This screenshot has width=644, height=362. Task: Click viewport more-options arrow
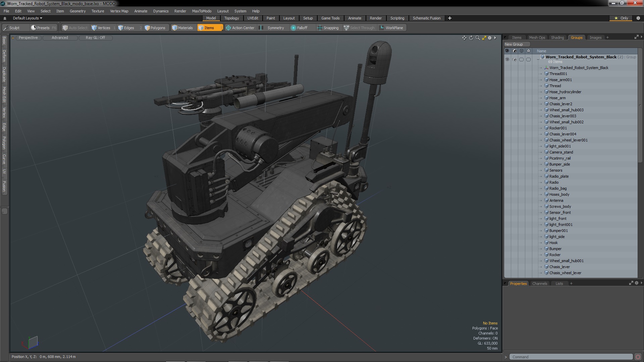point(495,38)
